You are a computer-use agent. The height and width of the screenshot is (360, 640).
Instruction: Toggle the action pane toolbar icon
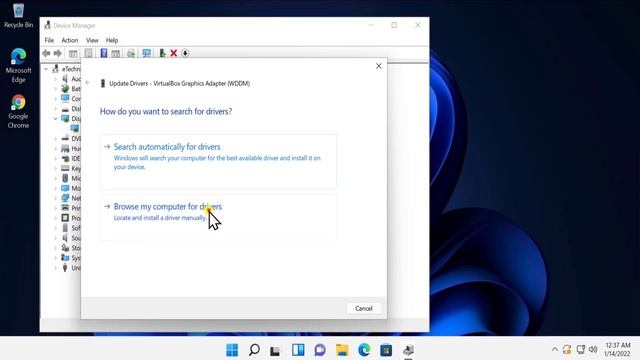[x=116, y=53]
